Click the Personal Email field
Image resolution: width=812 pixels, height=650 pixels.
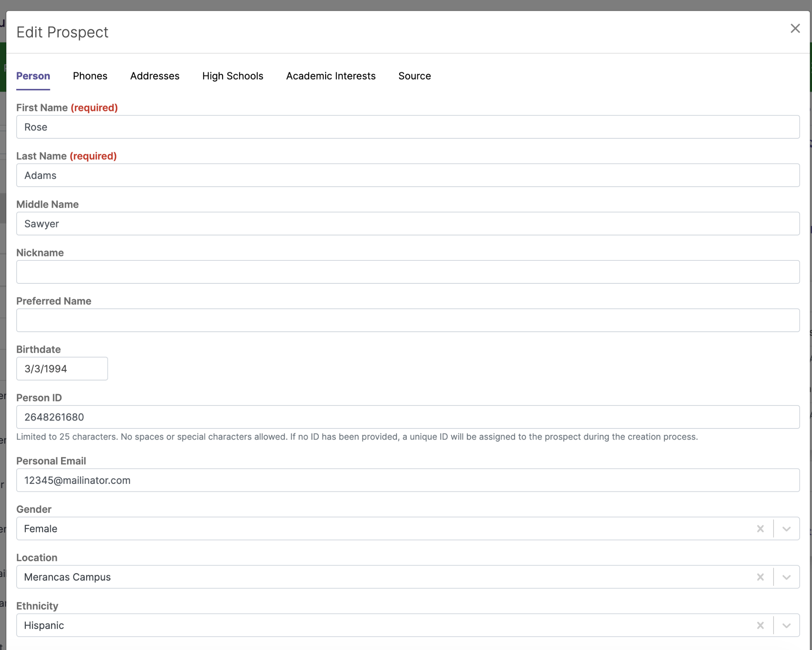coord(408,480)
